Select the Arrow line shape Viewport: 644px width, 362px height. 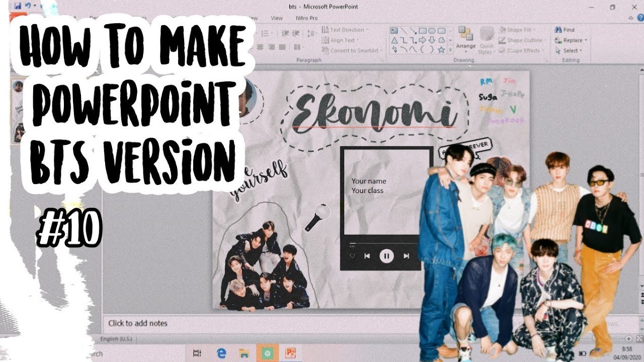coord(413,31)
